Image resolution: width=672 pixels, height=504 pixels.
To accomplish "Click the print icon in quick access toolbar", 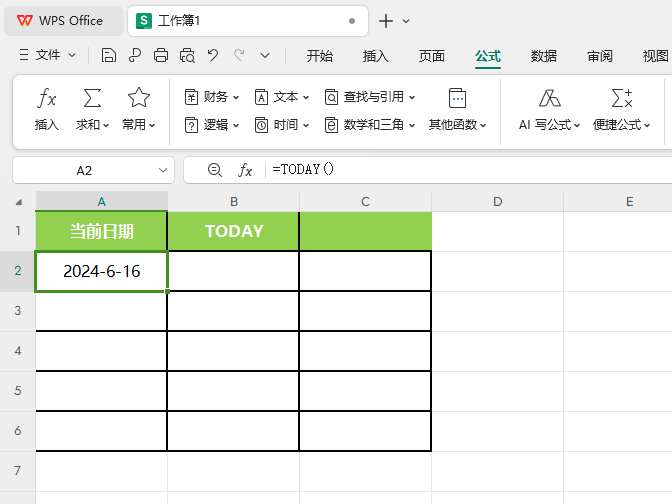I will (x=161, y=56).
